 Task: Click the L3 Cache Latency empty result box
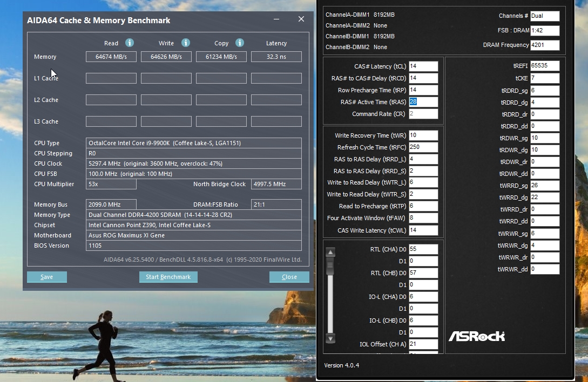point(276,121)
